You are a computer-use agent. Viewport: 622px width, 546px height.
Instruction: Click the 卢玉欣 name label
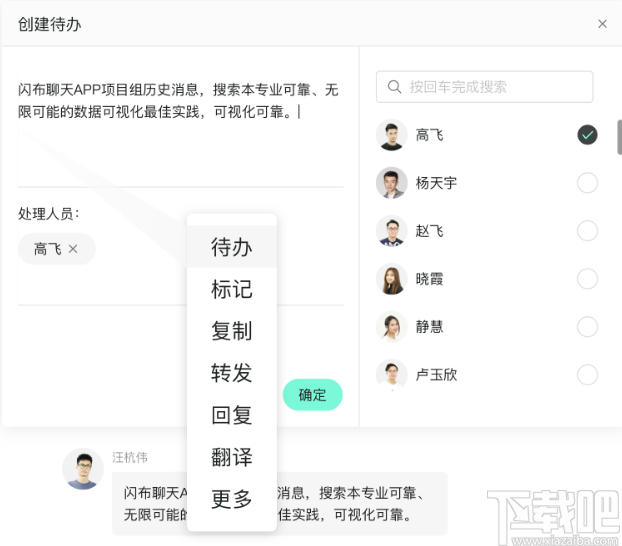point(436,375)
